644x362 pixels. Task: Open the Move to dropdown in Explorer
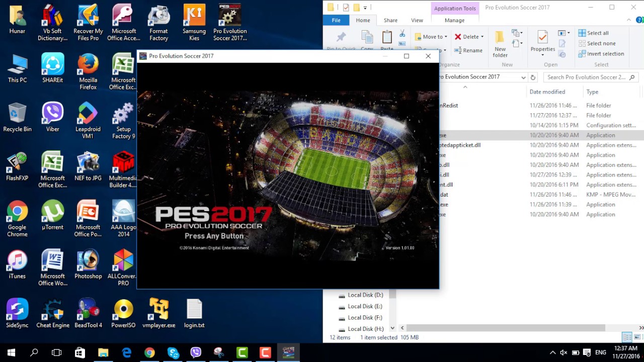click(x=431, y=37)
